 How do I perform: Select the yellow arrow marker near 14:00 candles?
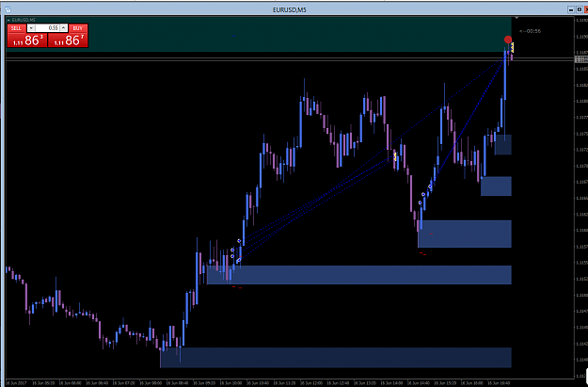pyautogui.click(x=395, y=157)
